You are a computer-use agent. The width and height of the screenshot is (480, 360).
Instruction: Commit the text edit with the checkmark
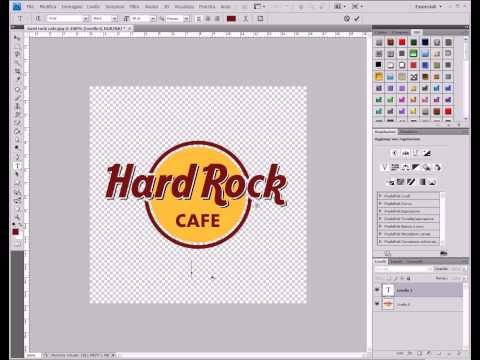coord(357,19)
